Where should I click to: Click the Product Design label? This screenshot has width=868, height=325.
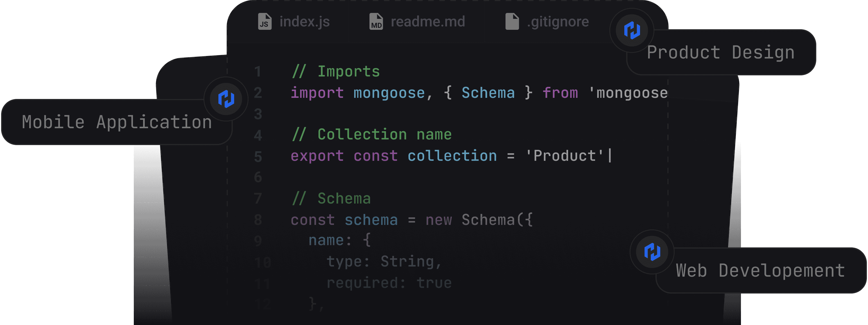pos(720,53)
